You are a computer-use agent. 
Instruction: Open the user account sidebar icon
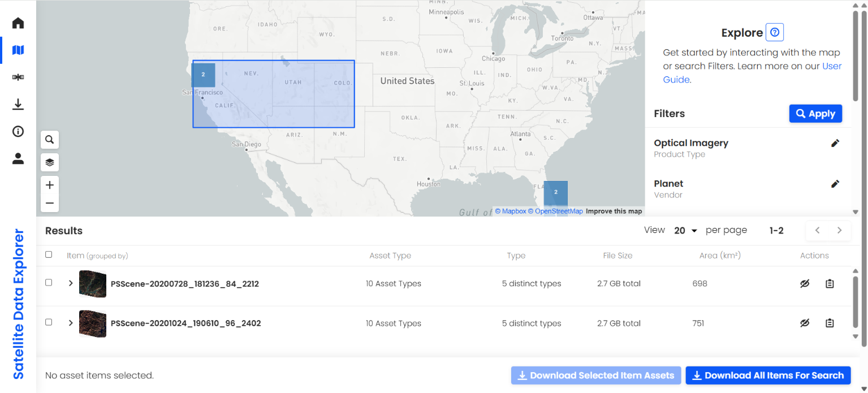[18, 158]
